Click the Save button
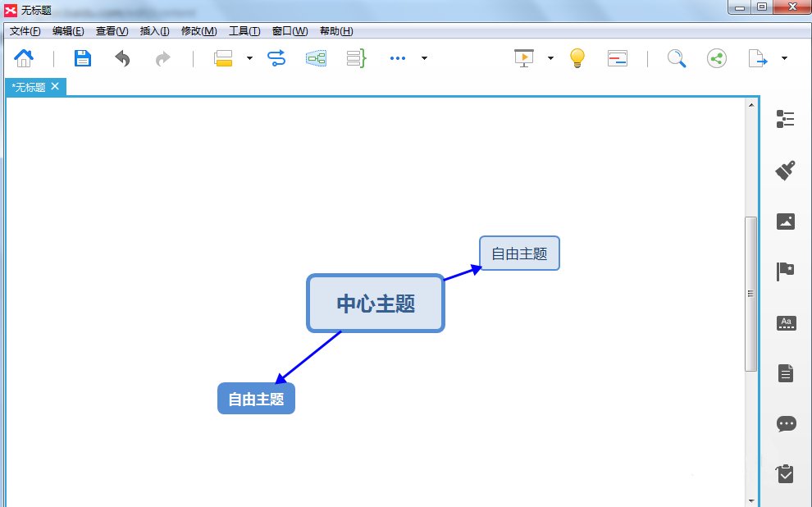Viewport: 812px width, 507px height. [x=82, y=58]
